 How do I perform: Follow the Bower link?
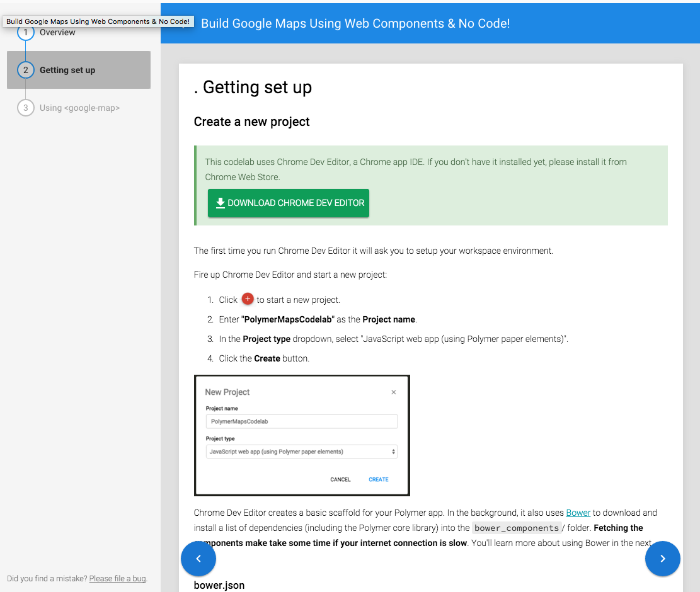point(578,513)
